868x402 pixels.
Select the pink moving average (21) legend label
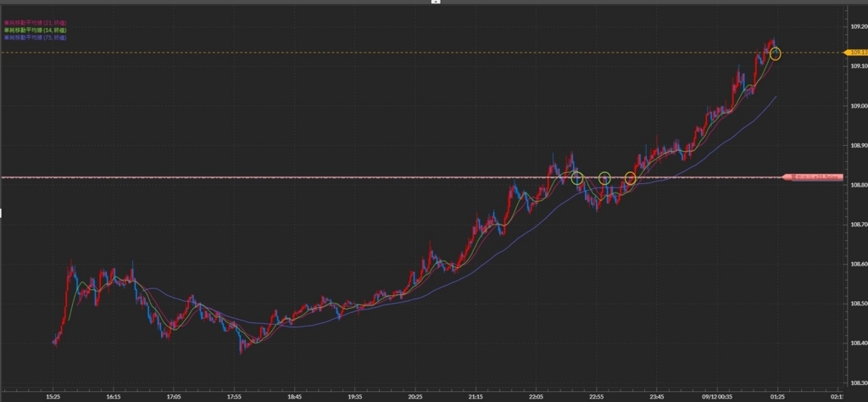35,23
